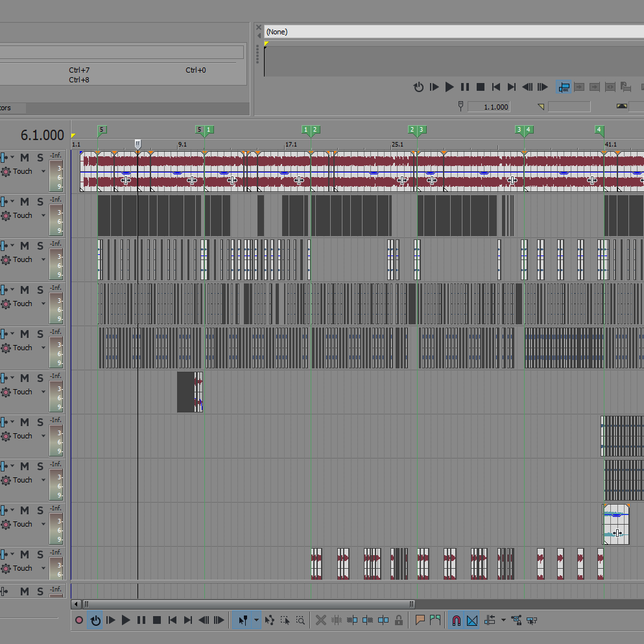Open Touch automation dropdown on the third track
Image resolution: width=644 pixels, height=644 pixels.
(43, 259)
